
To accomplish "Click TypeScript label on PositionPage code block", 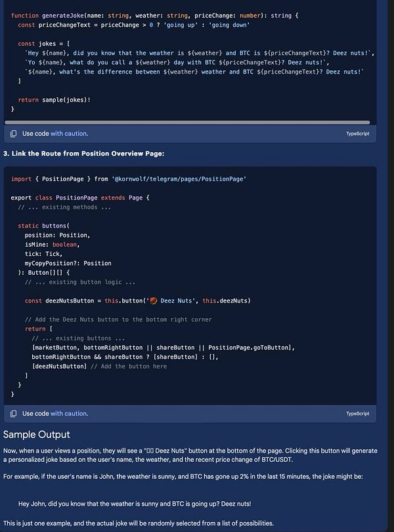I will pos(358,413).
